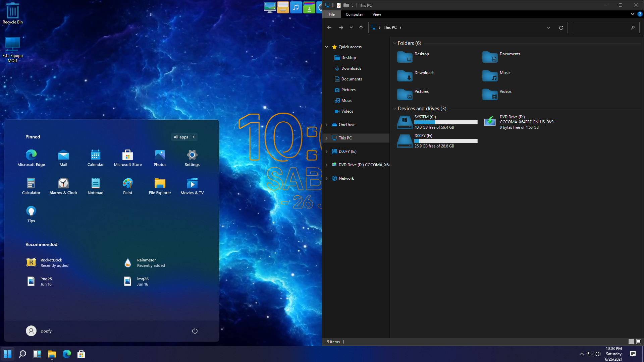This screenshot has height=362, width=644.
Task: Open the View ribbon tab
Action: pos(377,14)
